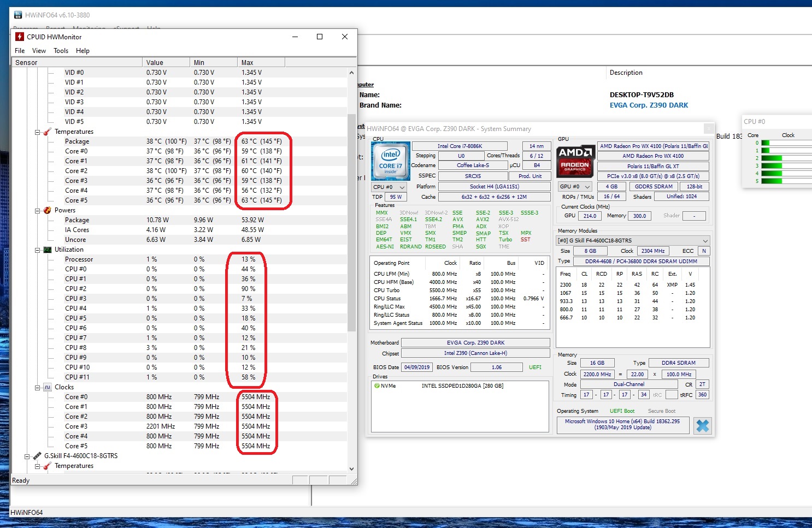Screen dimensions: 812x528
Task: Click the Core 0 green clock bar
Action: point(765,143)
